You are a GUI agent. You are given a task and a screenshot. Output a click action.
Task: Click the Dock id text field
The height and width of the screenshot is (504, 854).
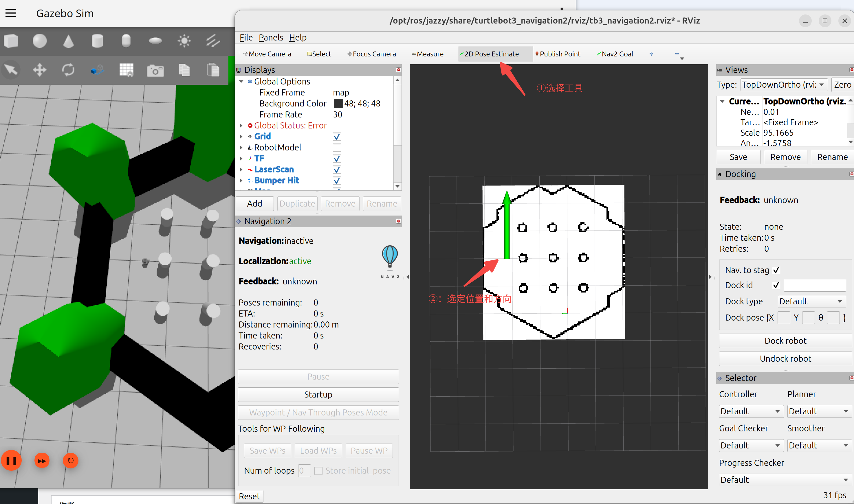click(815, 285)
